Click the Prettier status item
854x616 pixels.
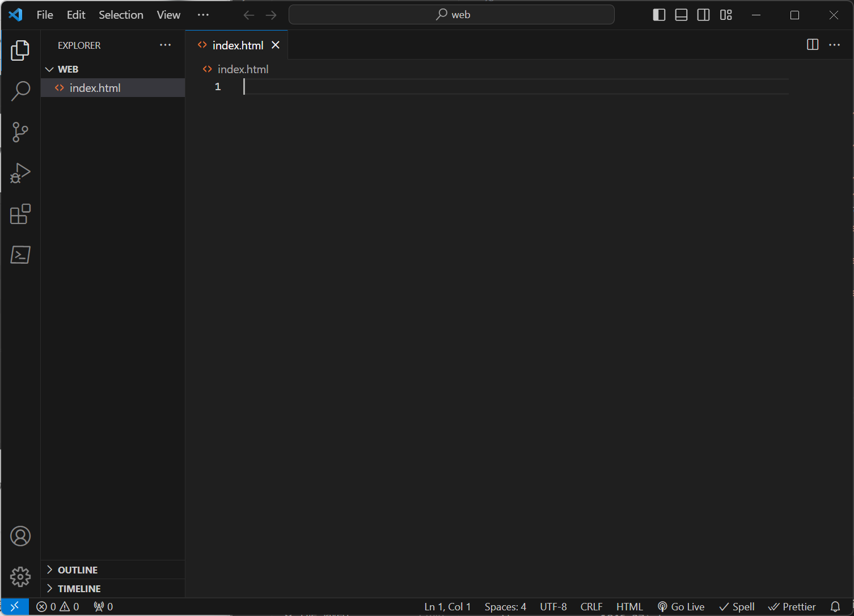[x=792, y=606]
